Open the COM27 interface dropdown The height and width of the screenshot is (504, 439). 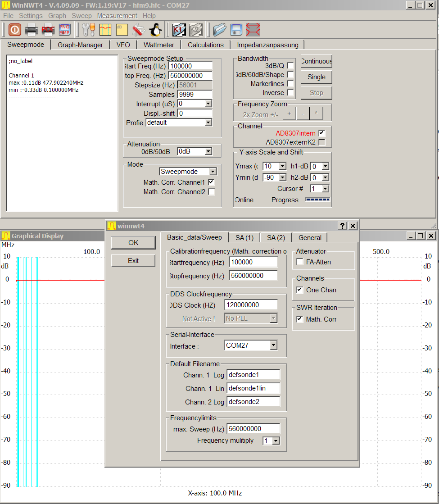click(273, 345)
